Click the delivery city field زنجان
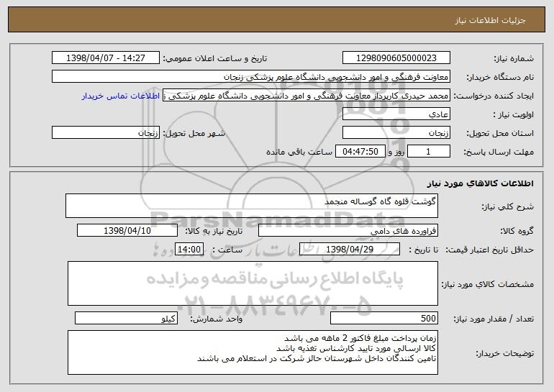 click(106, 133)
